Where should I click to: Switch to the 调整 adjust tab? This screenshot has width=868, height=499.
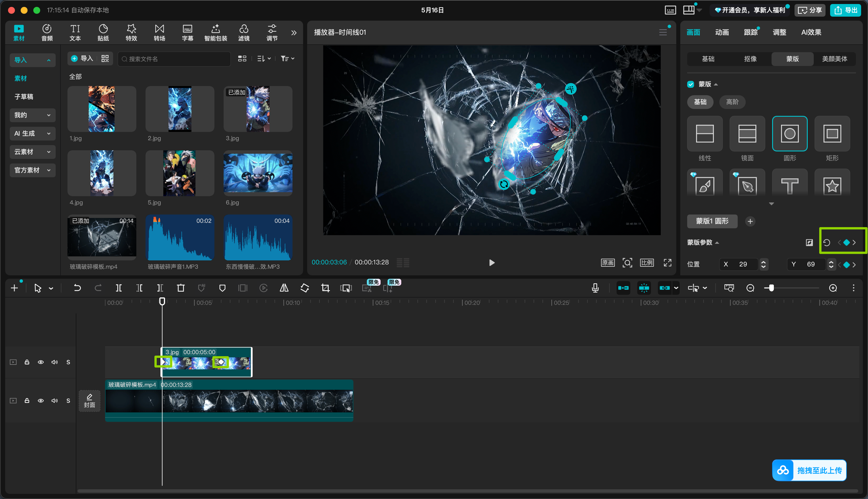(x=779, y=33)
